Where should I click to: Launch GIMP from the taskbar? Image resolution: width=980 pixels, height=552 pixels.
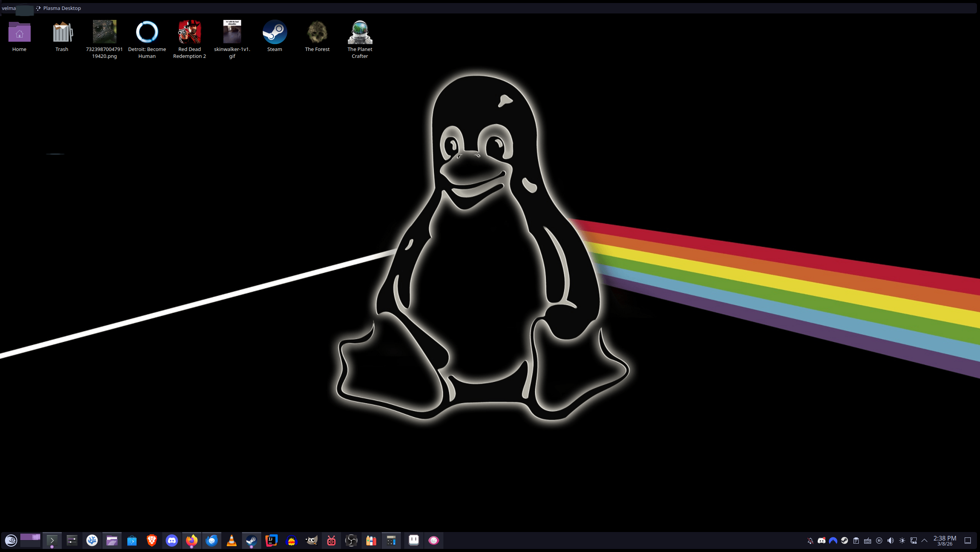pos(311,540)
